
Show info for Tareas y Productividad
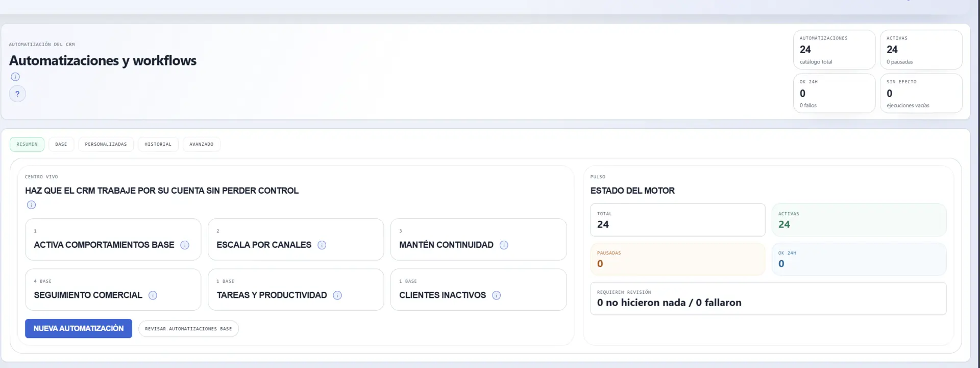click(337, 295)
